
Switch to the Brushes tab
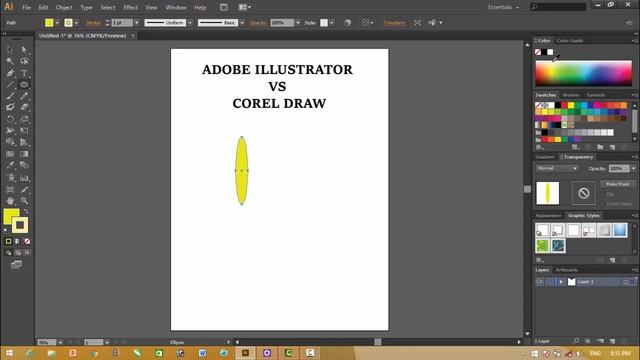point(571,95)
